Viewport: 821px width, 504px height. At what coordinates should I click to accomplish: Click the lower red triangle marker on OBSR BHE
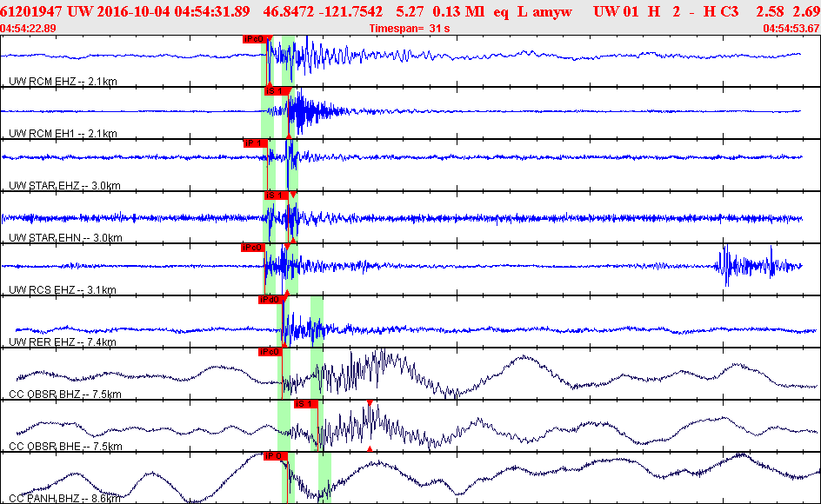pyautogui.click(x=370, y=448)
